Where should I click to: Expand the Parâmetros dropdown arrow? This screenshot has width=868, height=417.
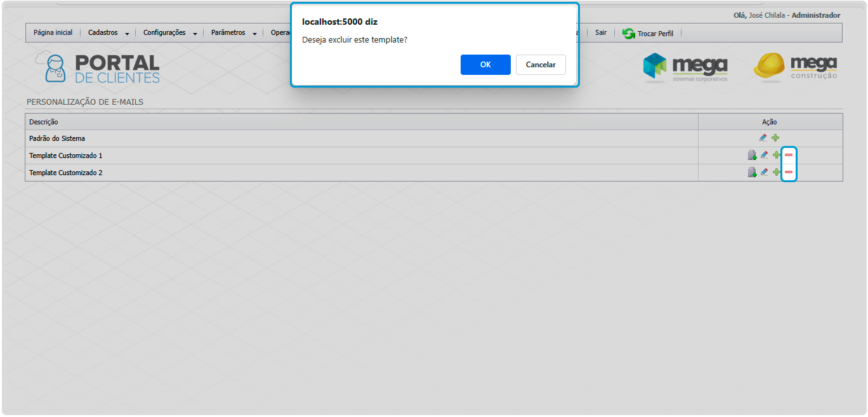(x=254, y=34)
